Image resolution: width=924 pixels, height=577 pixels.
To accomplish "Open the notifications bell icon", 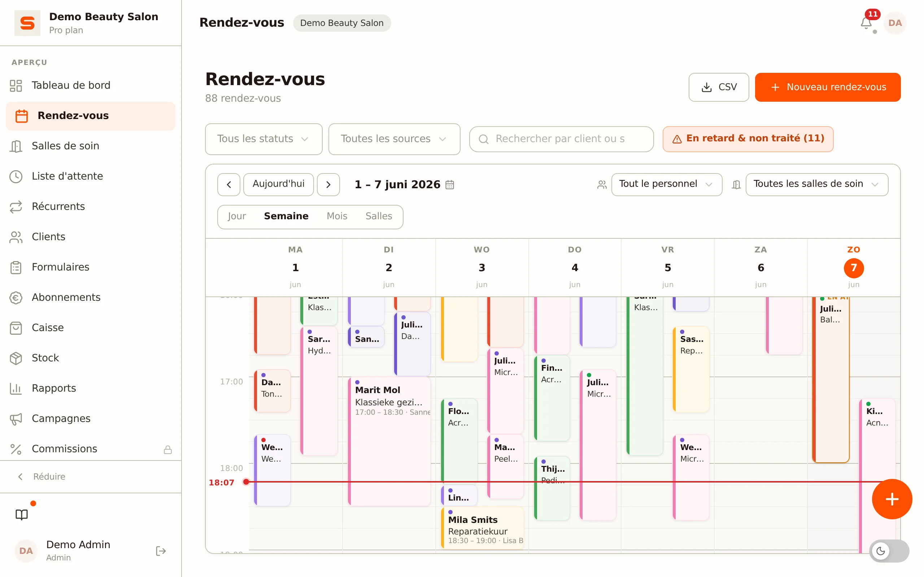I will click(x=866, y=23).
